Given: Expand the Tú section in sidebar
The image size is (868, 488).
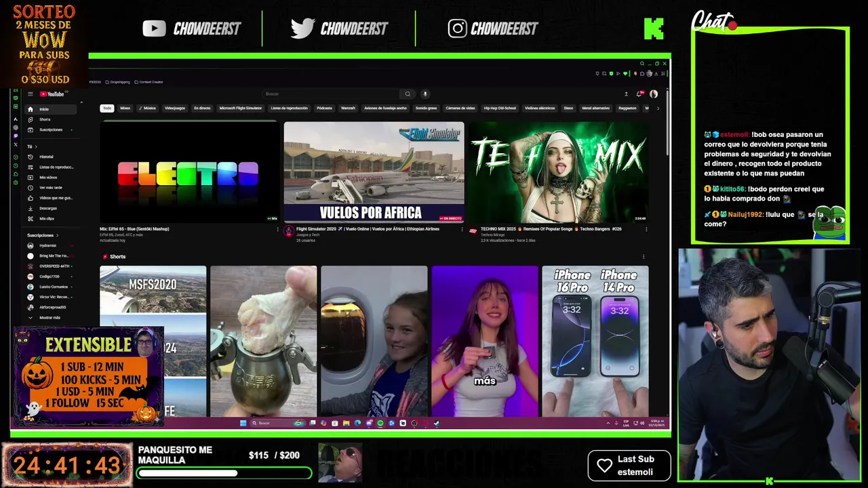Looking at the screenshot, I should pos(32,146).
